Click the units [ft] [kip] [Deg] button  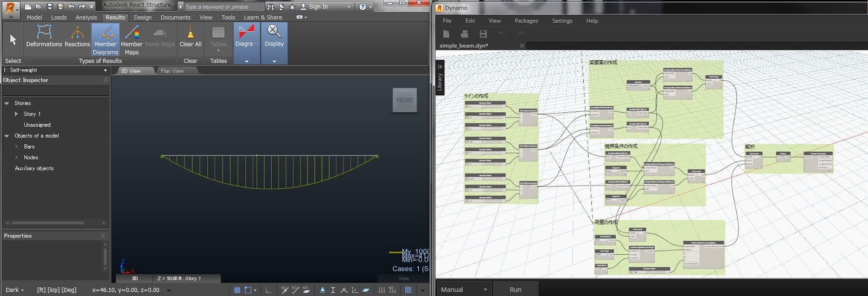pos(56,290)
